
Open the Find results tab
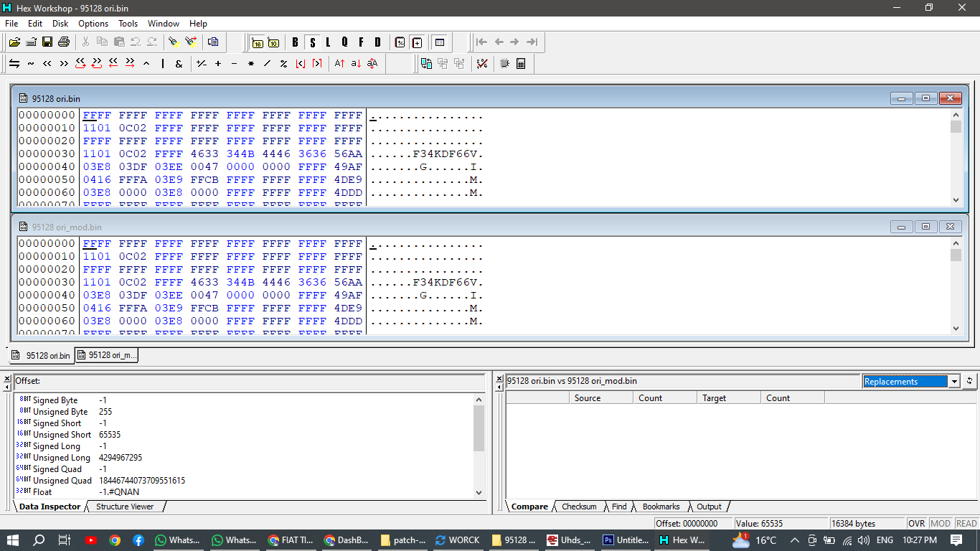point(619,507)
